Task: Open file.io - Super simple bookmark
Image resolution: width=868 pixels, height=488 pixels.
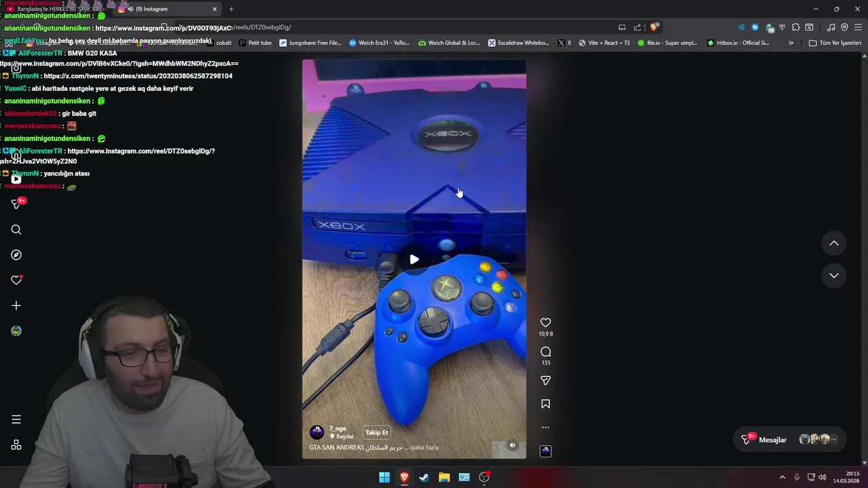Action: pos(667,43)
